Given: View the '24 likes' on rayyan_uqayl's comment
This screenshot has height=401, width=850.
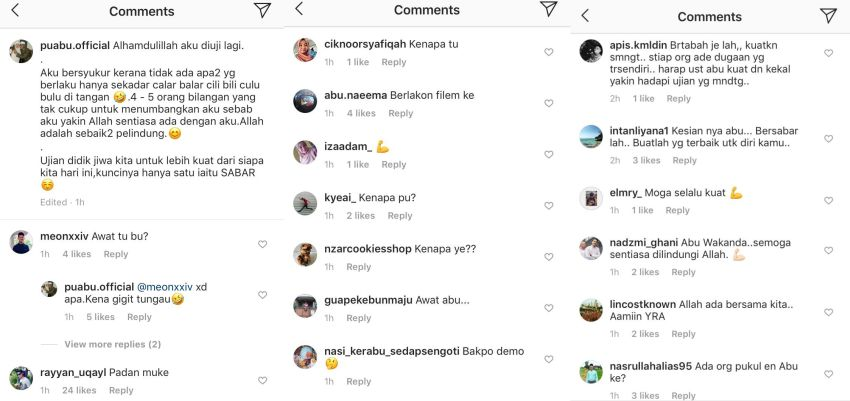Looking at the screenshot, I should (x=79, y=390).
